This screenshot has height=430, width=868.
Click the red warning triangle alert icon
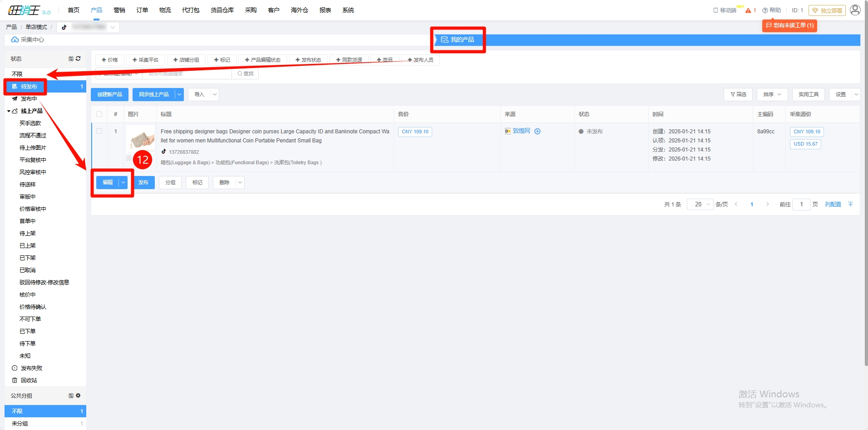(748, 10)
